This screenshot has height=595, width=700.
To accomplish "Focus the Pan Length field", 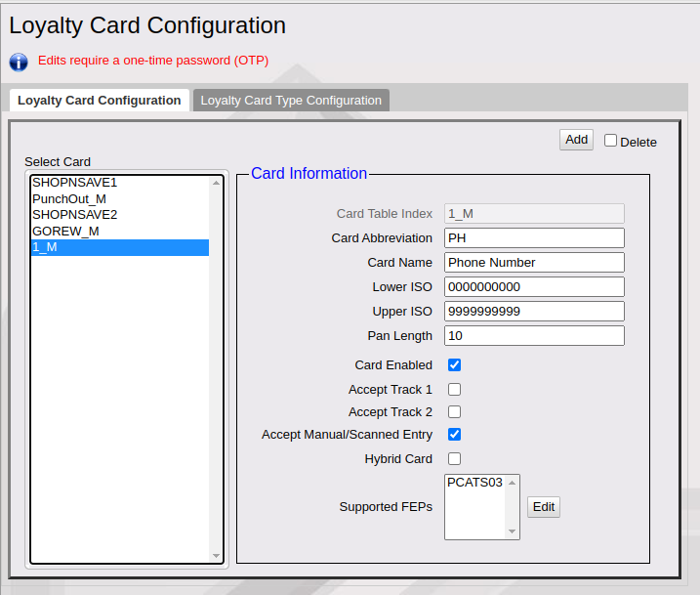I will (533, 336).
